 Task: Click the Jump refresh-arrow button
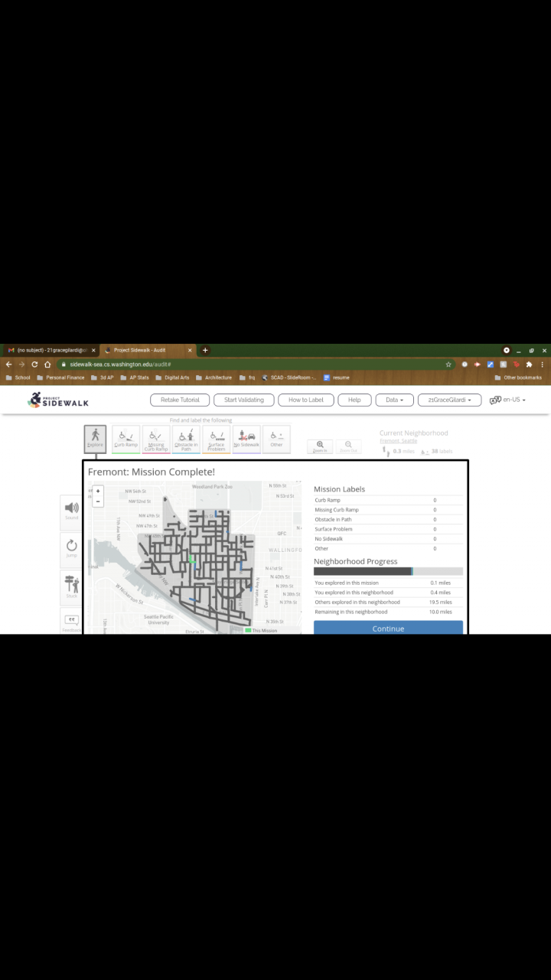71,548
